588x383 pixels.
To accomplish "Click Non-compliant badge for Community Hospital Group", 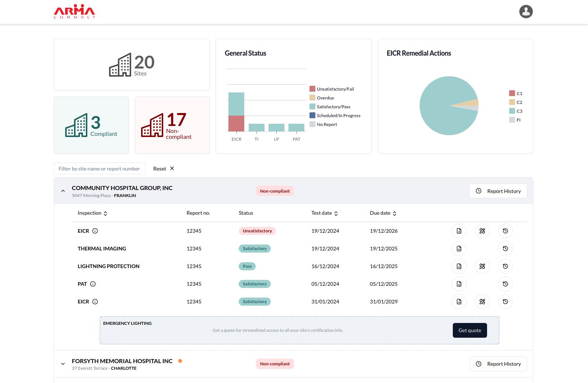I will tap(275, 191).
